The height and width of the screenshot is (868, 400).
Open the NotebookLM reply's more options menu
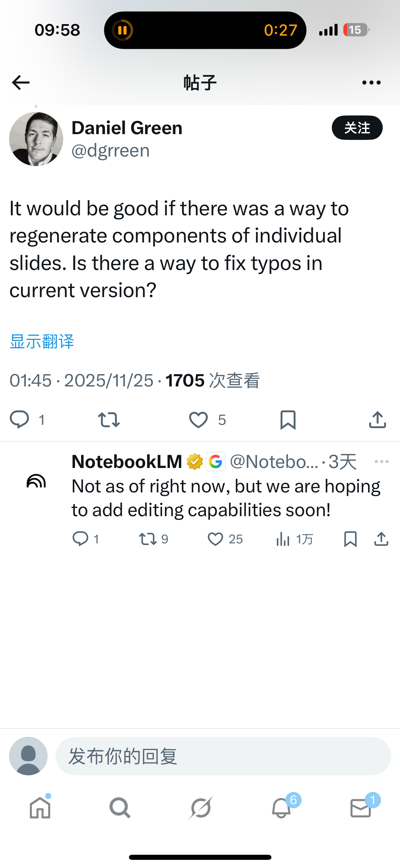point(381,462)
